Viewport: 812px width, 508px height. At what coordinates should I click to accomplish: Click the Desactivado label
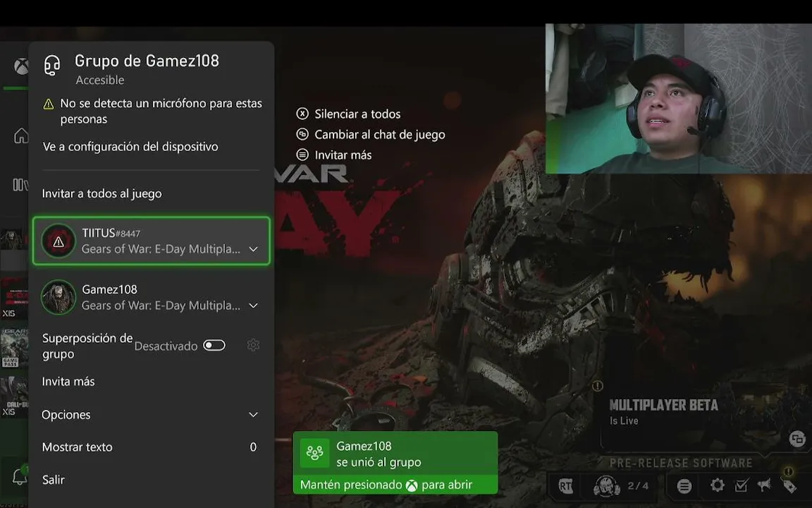[x=166, y=346]
